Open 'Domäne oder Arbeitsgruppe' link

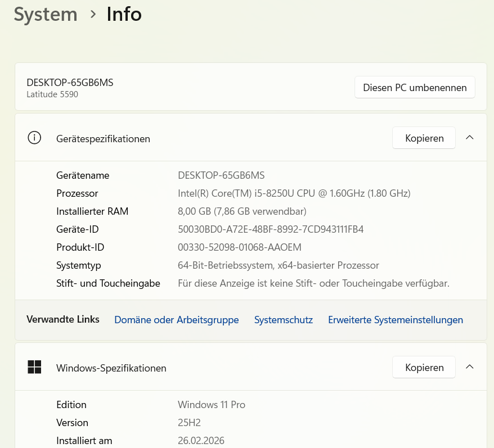[177, 320]
